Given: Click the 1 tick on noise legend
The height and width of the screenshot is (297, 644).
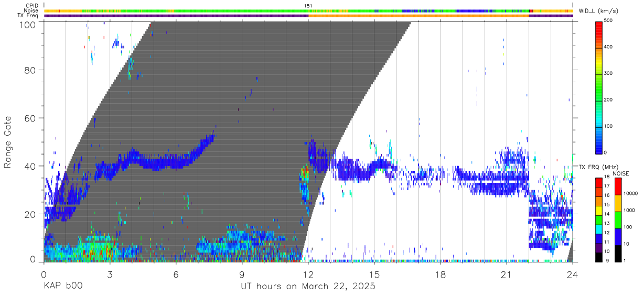Looking at the screenshot, I should (x=625, y=260).
